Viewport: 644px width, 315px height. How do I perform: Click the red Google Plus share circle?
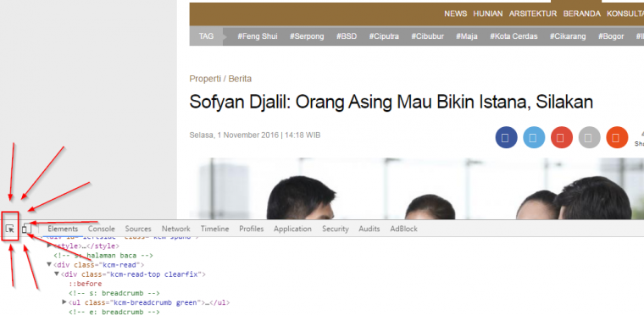[x=562, y=137]
